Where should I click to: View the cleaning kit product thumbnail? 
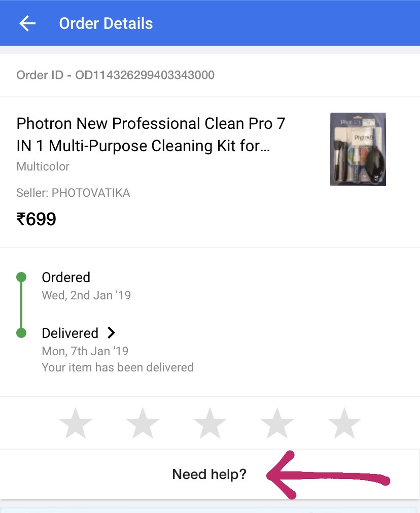358,149
